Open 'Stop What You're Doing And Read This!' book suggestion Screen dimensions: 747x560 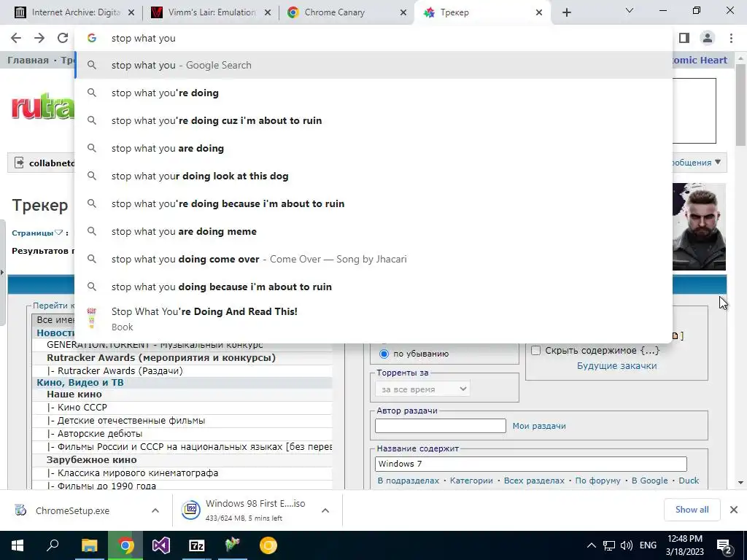[374, 319]
